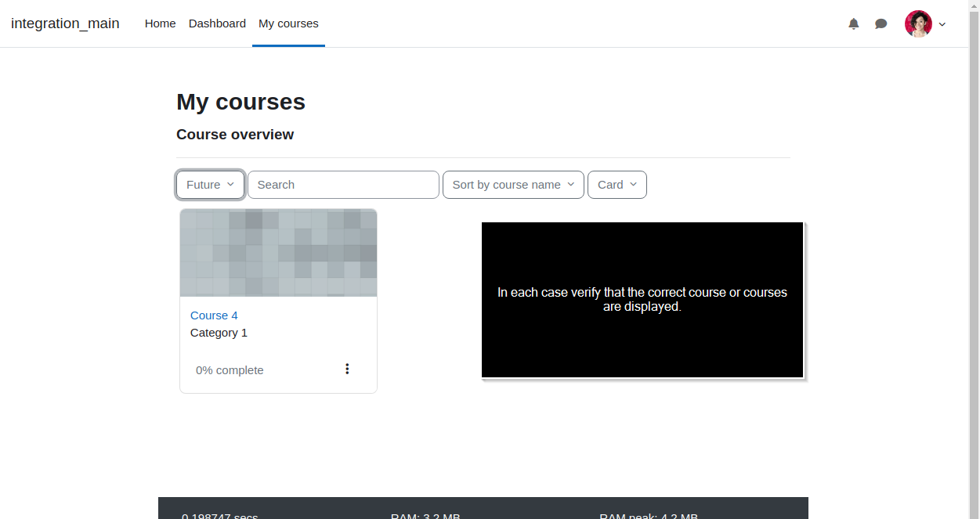
Task: Focus the course Search field
Action: (x=343, y=185)
